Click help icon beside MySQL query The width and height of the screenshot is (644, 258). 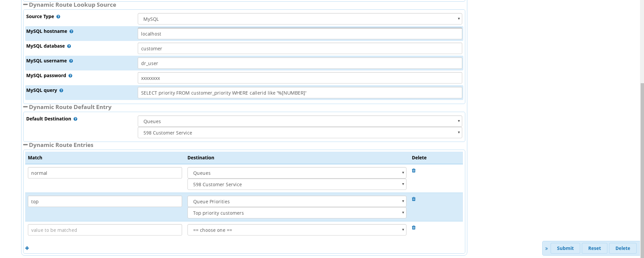pos(61,91)
